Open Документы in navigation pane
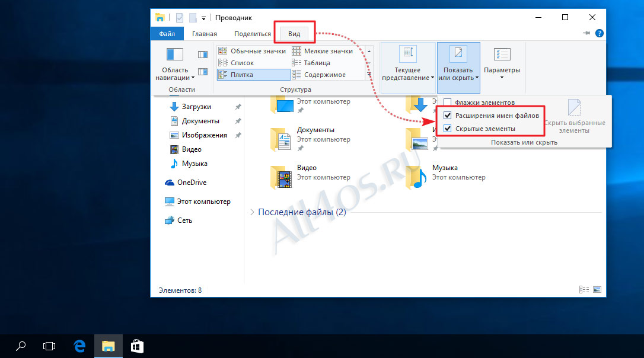 click(x=200, y=121)
